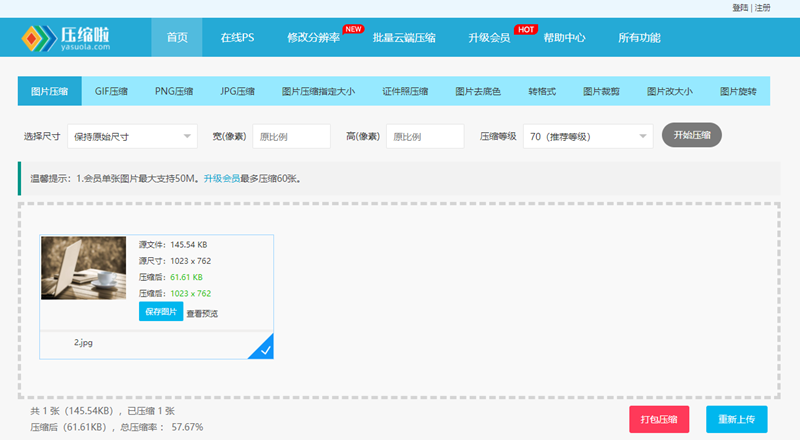Focus the 高(像素) input field

(x=425, y=137)
